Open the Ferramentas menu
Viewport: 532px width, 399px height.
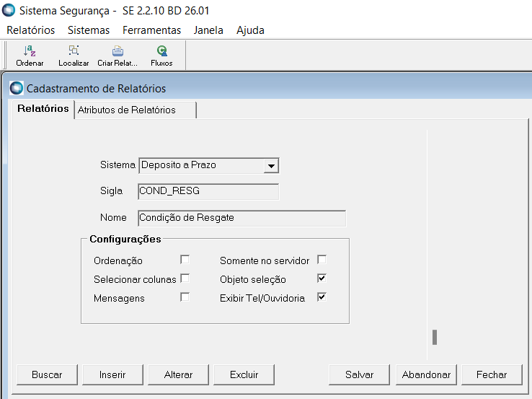click(x=151, y=30)
